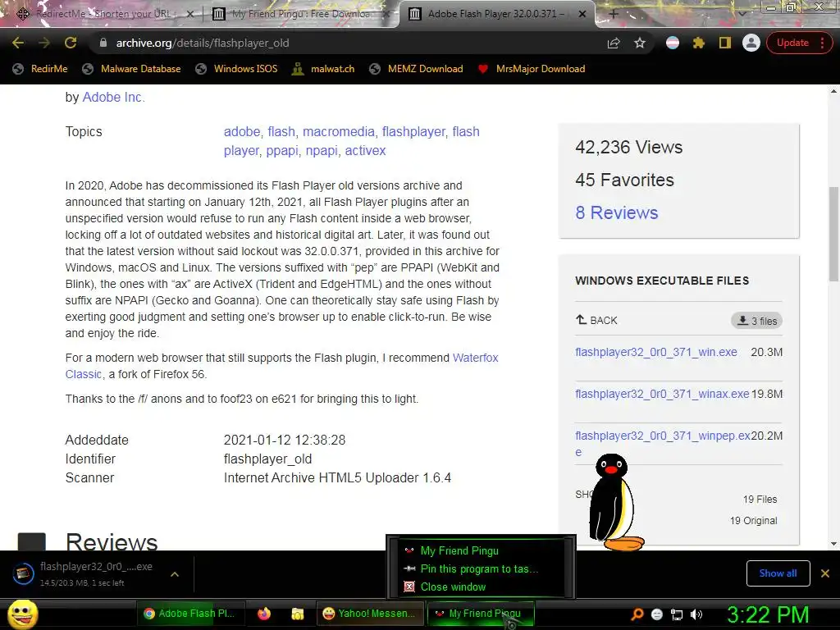The image size is (840, 630).
Task: Open Firefox from the taskbar
Action: [264, 614]
